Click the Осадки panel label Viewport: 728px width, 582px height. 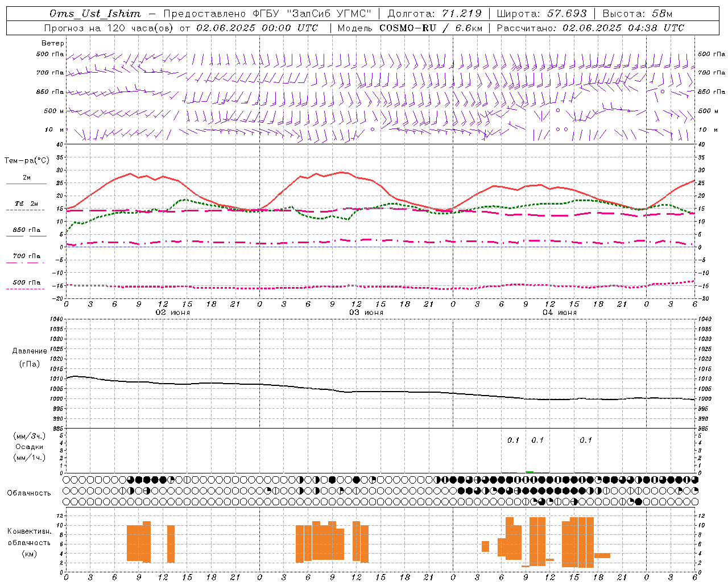click(30, 447)
